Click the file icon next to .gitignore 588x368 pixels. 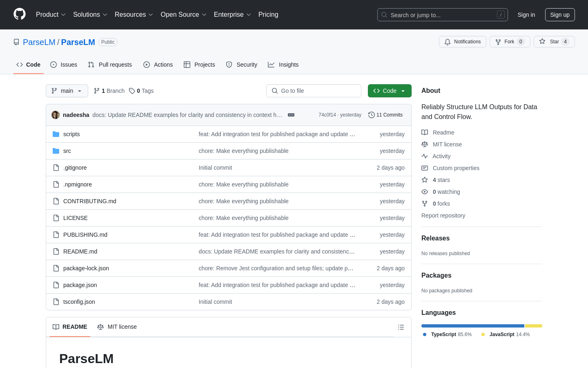[x=56, y=168]
